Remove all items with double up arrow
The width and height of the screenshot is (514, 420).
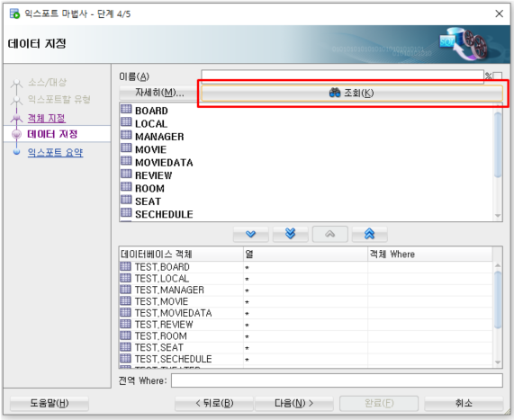369,234
